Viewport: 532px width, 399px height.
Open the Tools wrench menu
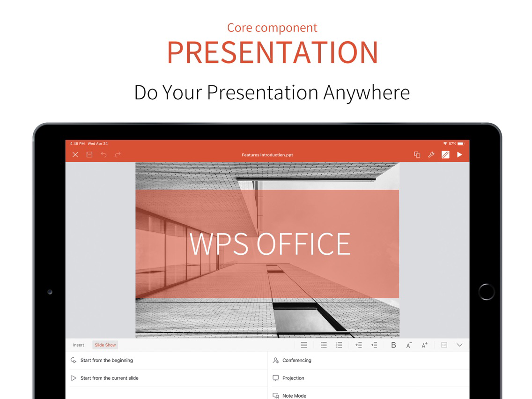[x=431, y=155]
